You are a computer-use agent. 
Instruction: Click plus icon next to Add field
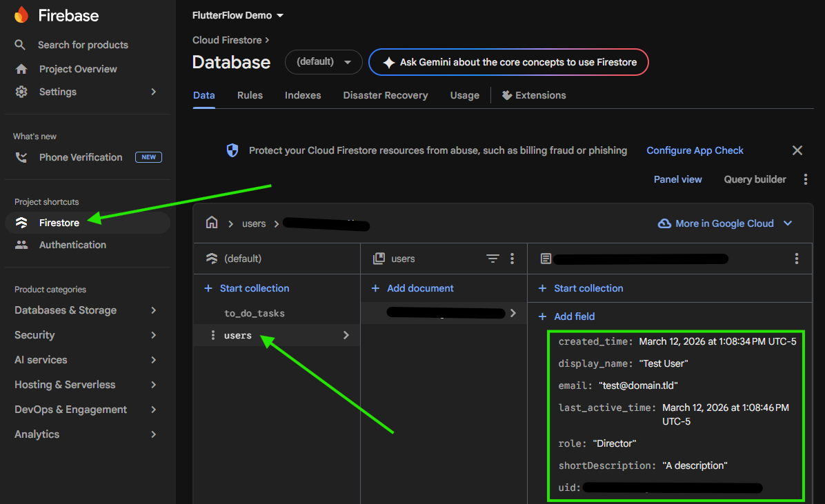point(542,316)
